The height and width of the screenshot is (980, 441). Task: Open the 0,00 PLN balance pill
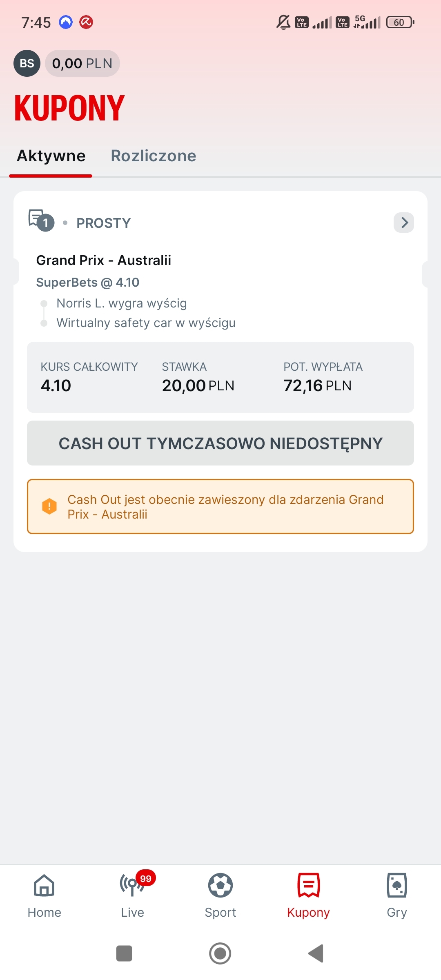click(x=82, y=63)
